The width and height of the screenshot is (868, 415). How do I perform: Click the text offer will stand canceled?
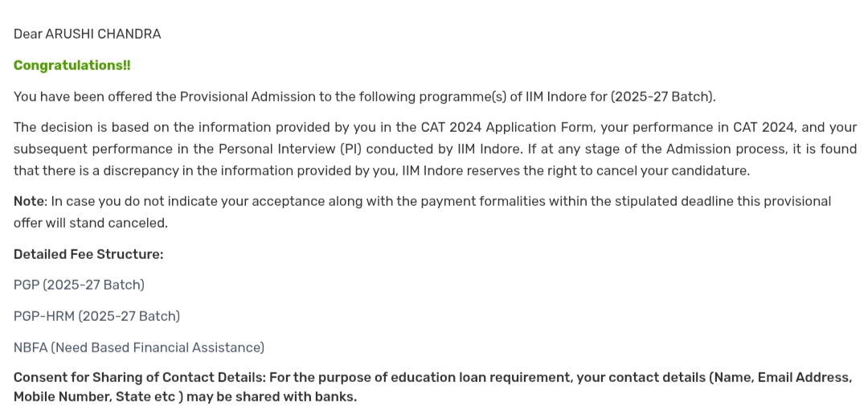[x=90, y=223]
